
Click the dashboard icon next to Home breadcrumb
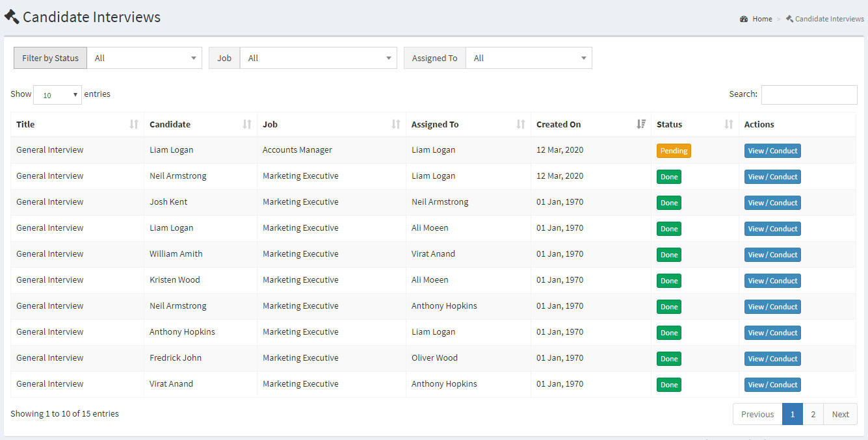click(x=744, y=19)
